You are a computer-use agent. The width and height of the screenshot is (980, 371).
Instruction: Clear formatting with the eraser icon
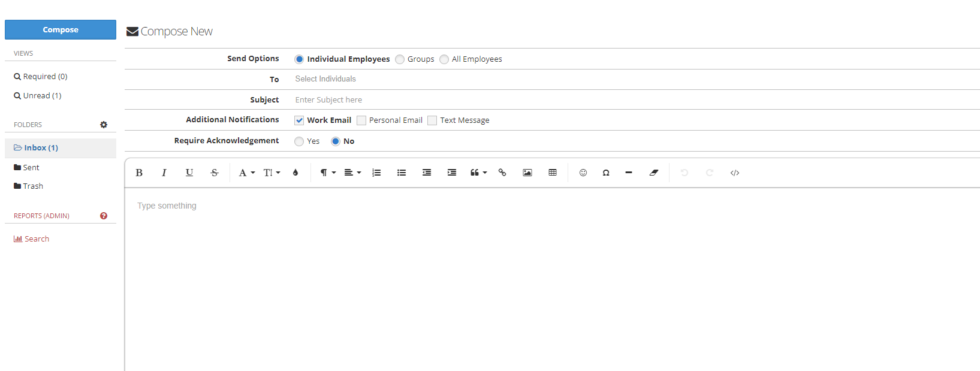pyautogui.click(x=654, y=173)
